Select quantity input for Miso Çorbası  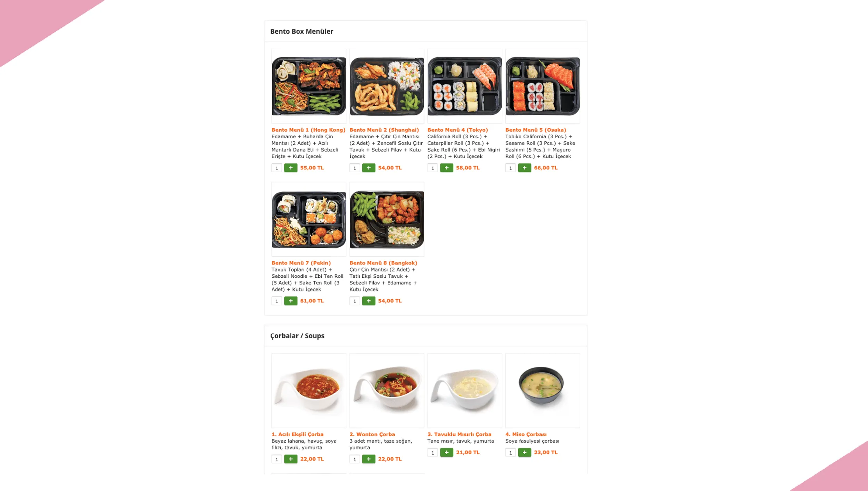(x=510, y=452)
